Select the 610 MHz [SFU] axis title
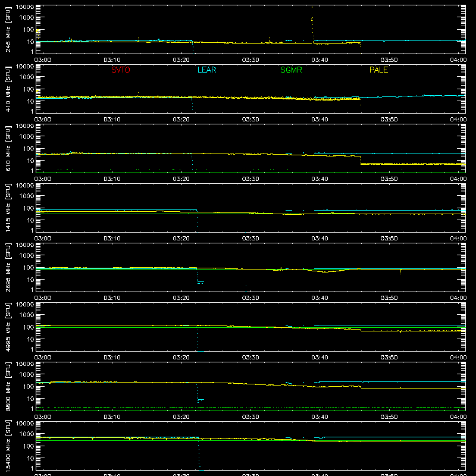Viewport: 476px width, 476px height. [x=8, y=148]
